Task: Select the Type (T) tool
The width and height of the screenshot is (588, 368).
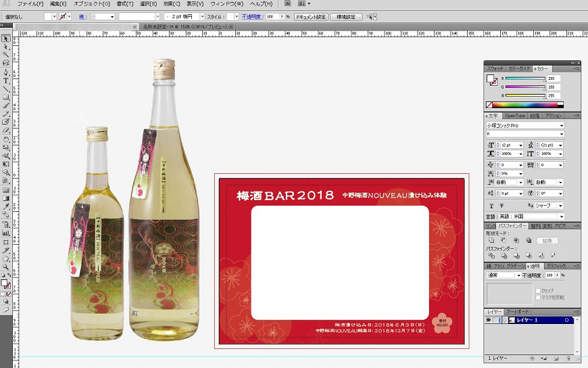Action: [6, 80]
